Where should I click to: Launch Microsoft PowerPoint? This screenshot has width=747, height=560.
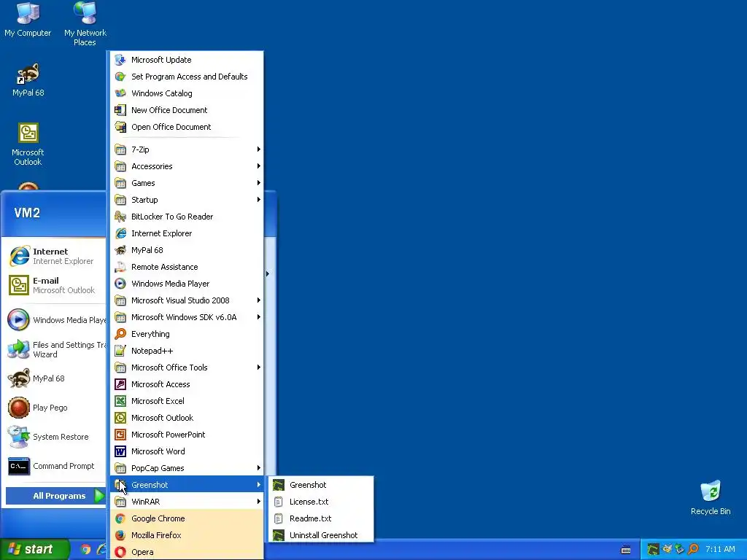tap(187, 435)
